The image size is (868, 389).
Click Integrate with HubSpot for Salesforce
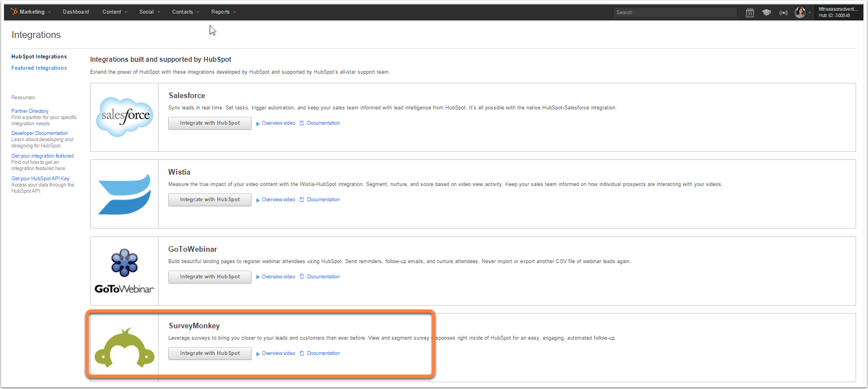(x=210, y=123)
